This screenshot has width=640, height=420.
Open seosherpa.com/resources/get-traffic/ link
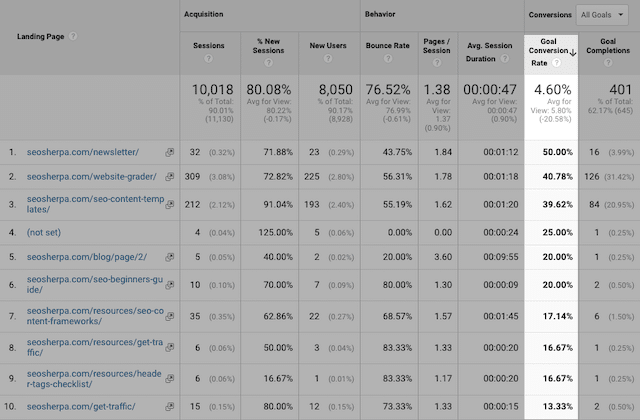pyautogui.click(x=95, y=347)
